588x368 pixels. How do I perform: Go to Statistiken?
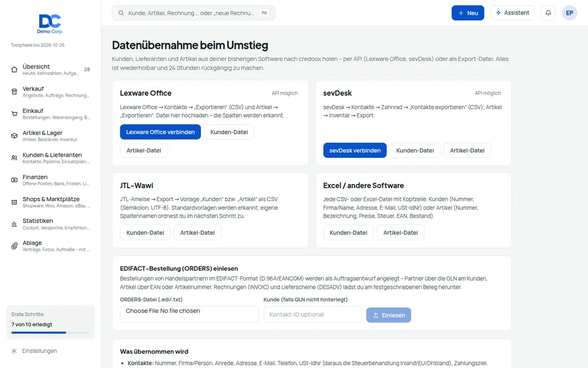(51, 224)
